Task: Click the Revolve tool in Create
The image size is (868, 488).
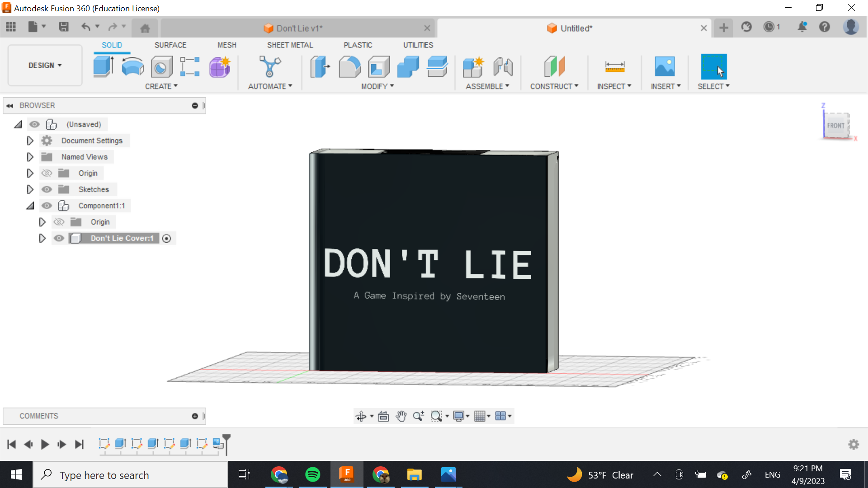Action: pyautogui.click(x=132, y=66)
